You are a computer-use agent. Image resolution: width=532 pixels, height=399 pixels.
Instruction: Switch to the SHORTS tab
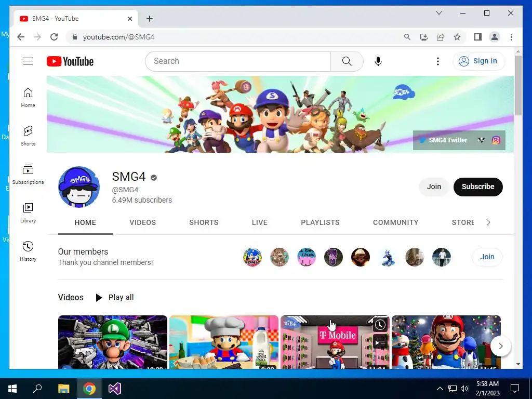pos(204,222)
